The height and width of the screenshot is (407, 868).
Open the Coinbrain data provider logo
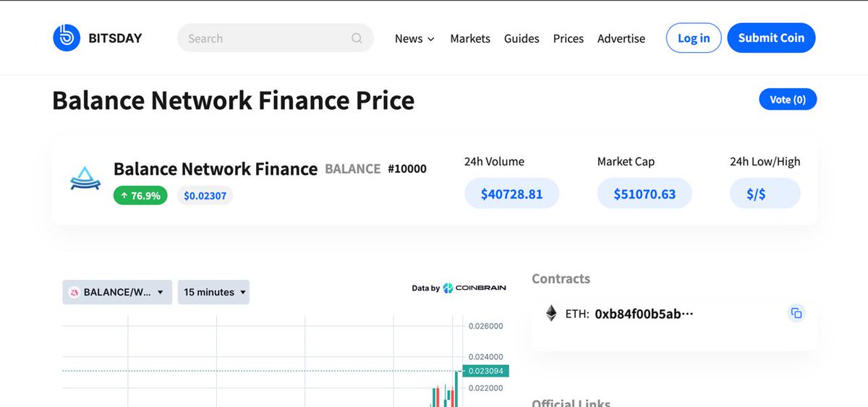[x=475, y=288]
